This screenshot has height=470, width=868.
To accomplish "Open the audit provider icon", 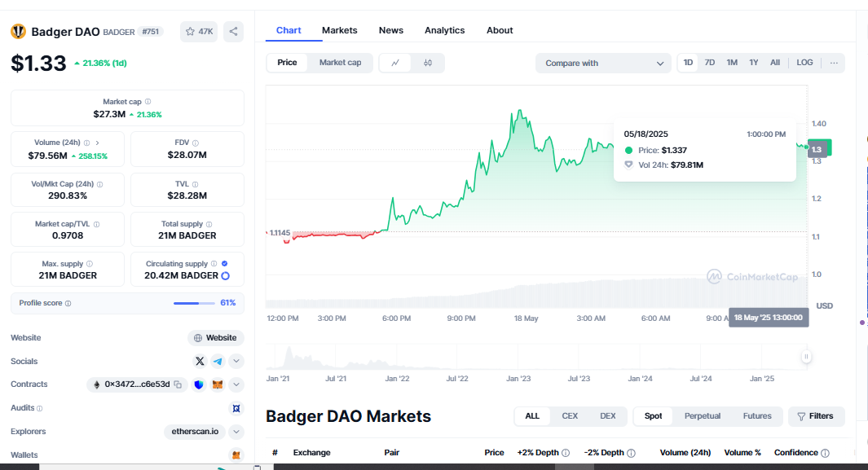I will pyautogui.click(x=236, y=408).
